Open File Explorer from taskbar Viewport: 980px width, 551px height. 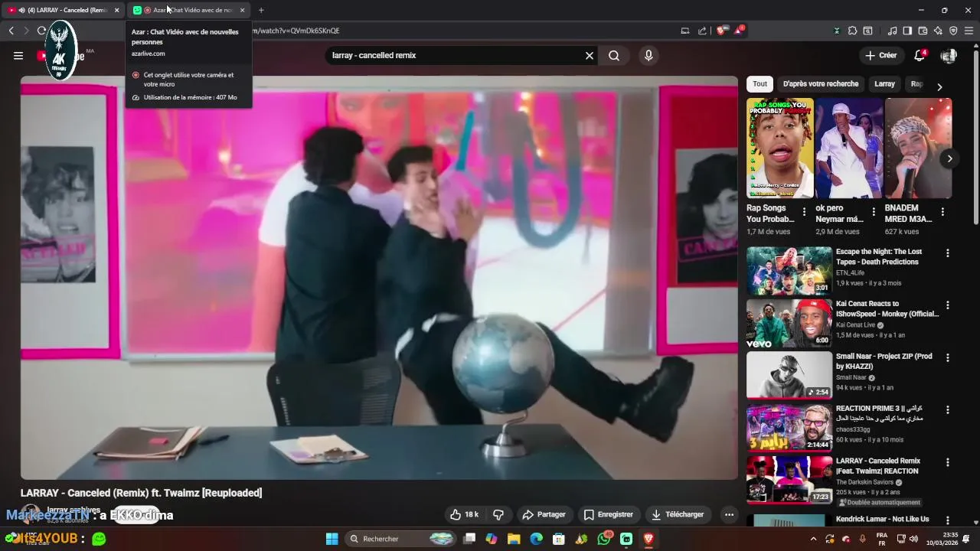(514, 539)
